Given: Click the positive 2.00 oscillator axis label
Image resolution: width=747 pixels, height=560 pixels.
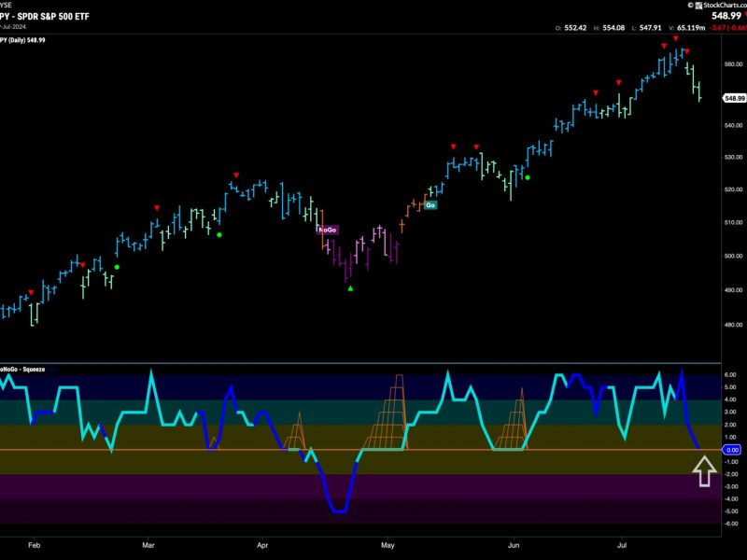Looking at the screenshot, I should tap(730, 425).
